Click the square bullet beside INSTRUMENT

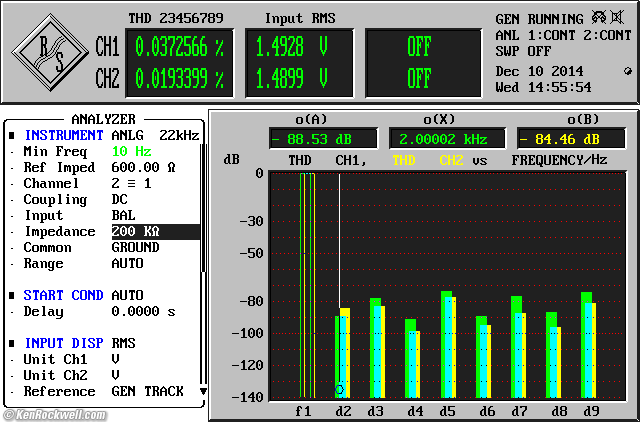click(11, 135)
